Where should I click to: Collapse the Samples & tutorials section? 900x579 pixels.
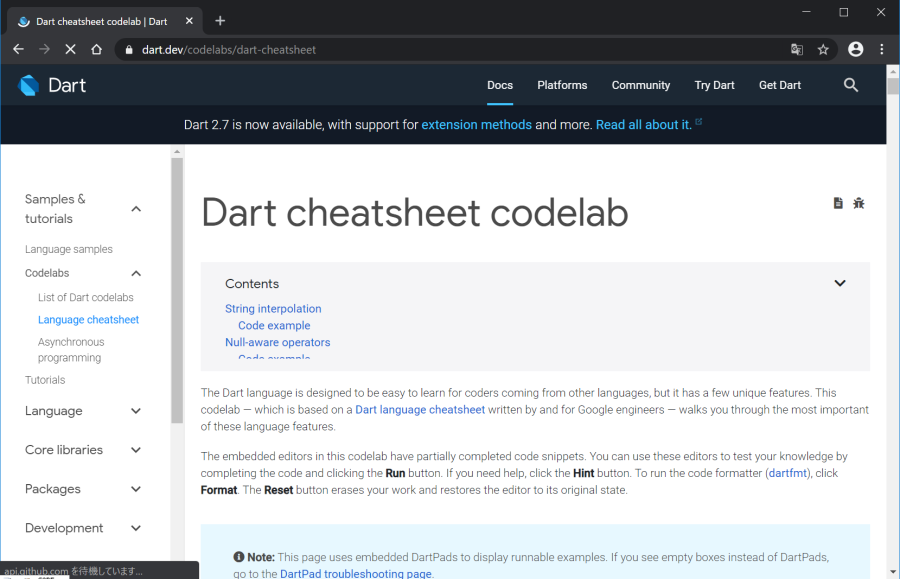[136, 209]
